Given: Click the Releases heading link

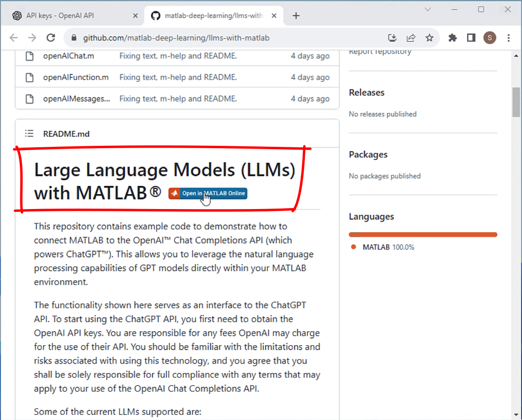Looking at the screenshot, I should click(x=366, y=93).
